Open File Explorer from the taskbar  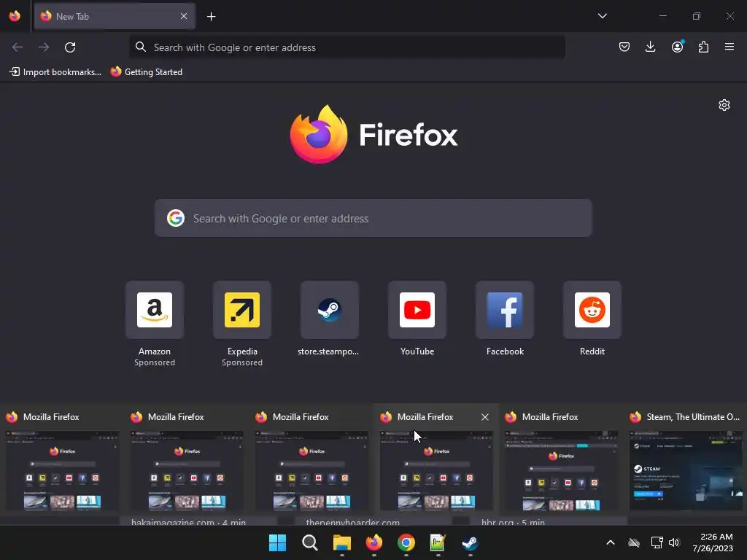(x=341, y=542)
